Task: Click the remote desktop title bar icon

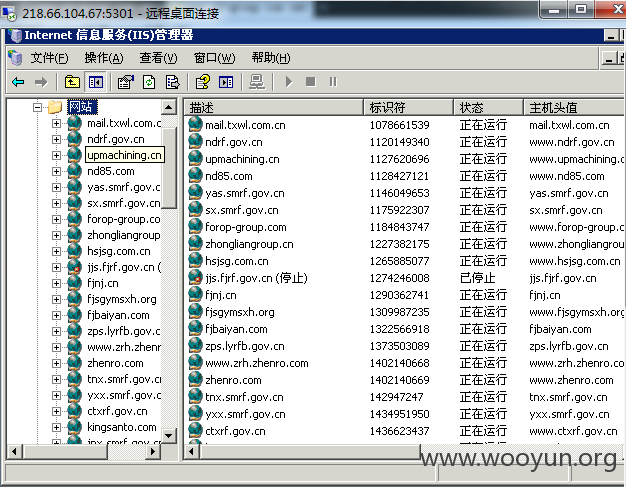Action: pyautogui.click(x=9, y=13)
